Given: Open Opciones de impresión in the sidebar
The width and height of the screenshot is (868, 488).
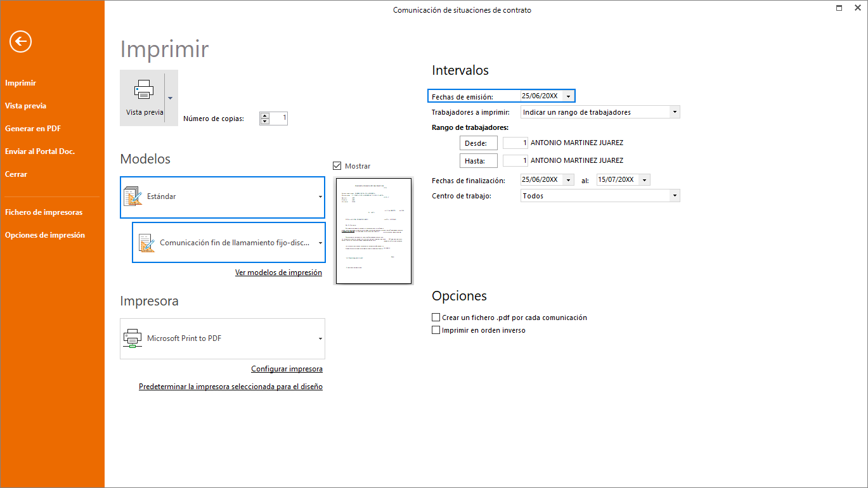Looking at the screenshot, I should tap(45, 235).
